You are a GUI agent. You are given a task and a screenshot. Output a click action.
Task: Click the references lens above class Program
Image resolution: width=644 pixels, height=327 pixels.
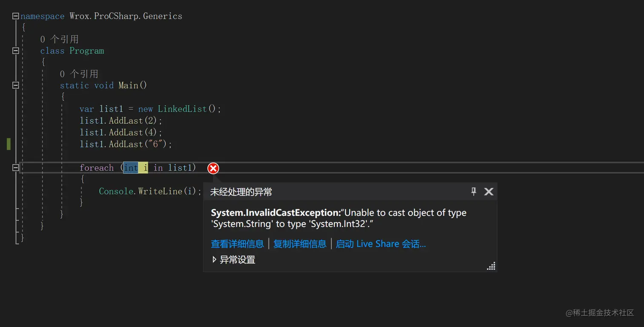pos(60,39)
